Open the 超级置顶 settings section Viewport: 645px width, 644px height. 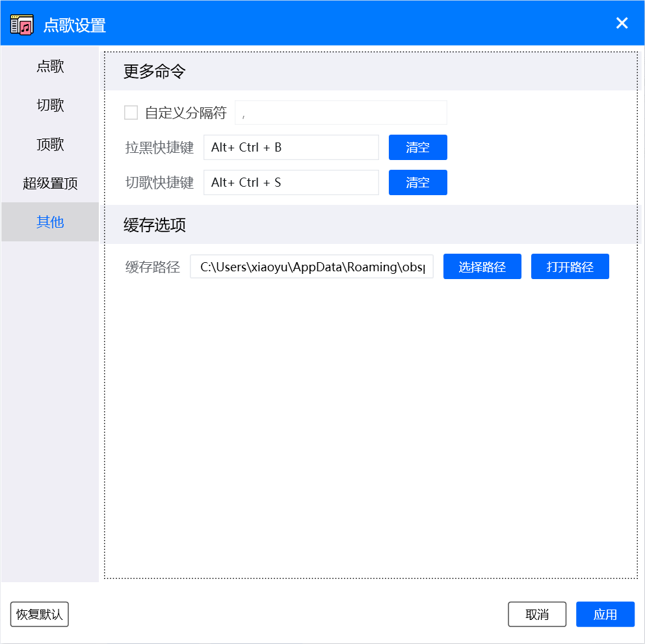pyautogui.click(x=50, y=183)
